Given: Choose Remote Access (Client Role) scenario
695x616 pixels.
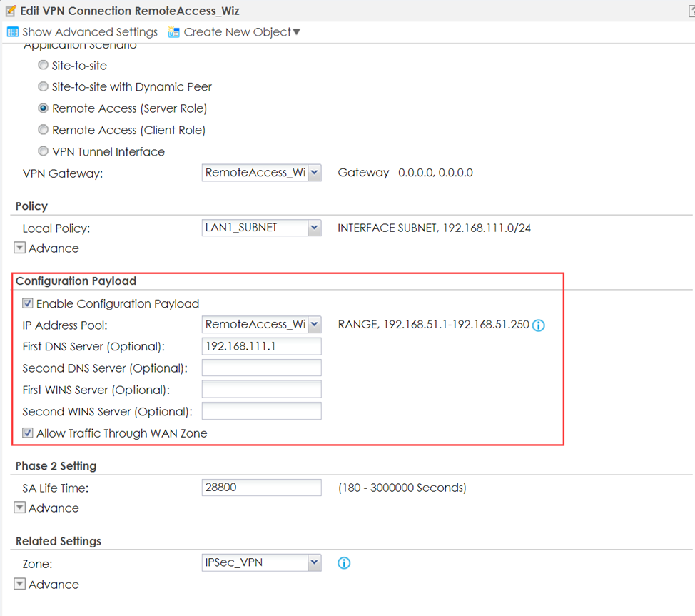Looking at the screenshot, I should [44, 130].
